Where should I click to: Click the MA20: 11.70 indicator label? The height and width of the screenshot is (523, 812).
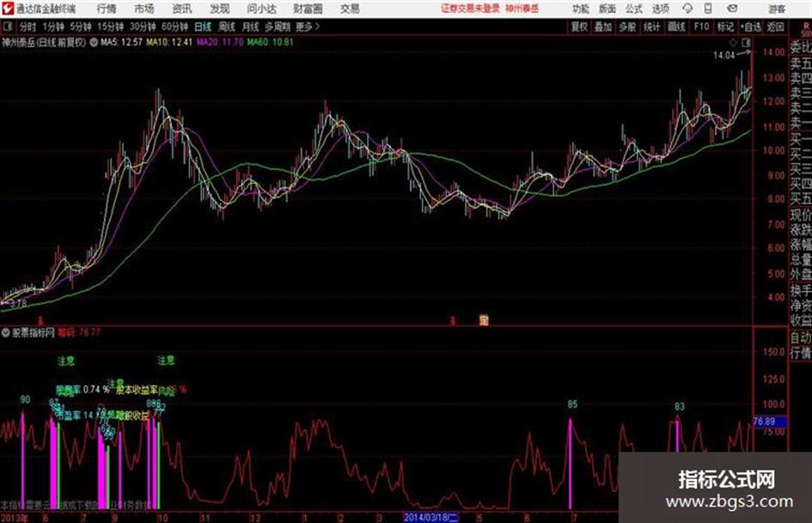click(220, 42)
